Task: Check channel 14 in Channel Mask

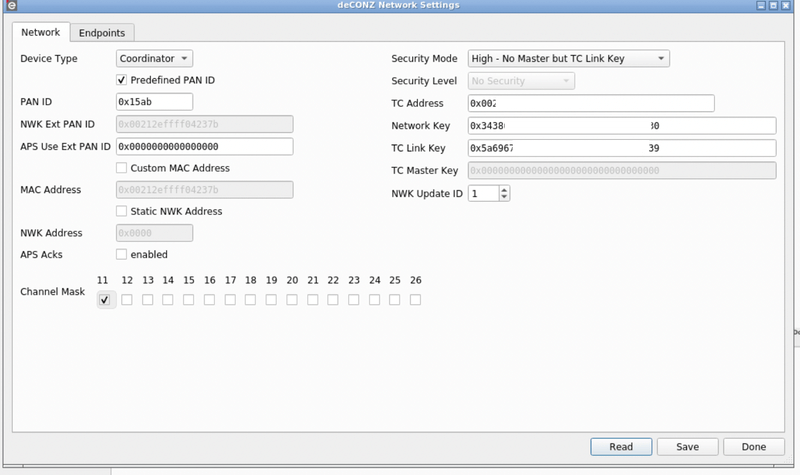Action: click(168, 299)
